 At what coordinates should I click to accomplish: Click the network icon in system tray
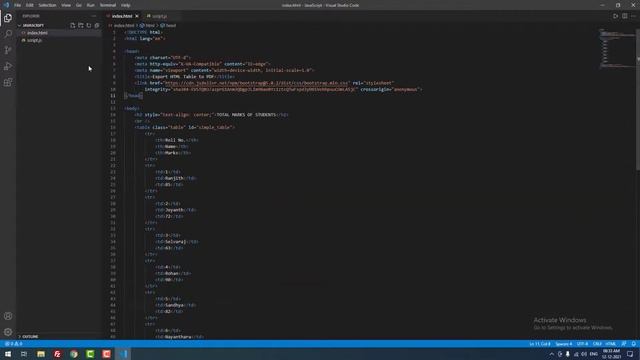point(576,354)
